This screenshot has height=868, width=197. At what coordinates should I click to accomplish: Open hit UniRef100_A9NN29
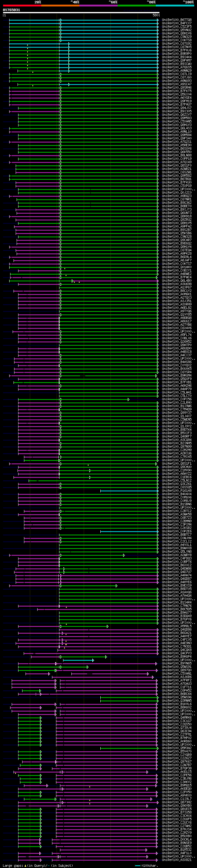[177, 71]
